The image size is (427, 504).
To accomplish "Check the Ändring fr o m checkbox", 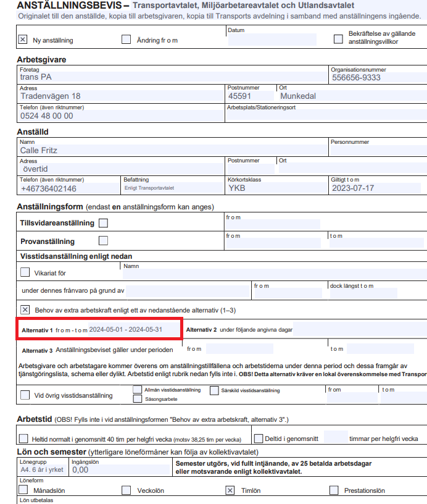I will pyautogui.click(x=126, y=39).
